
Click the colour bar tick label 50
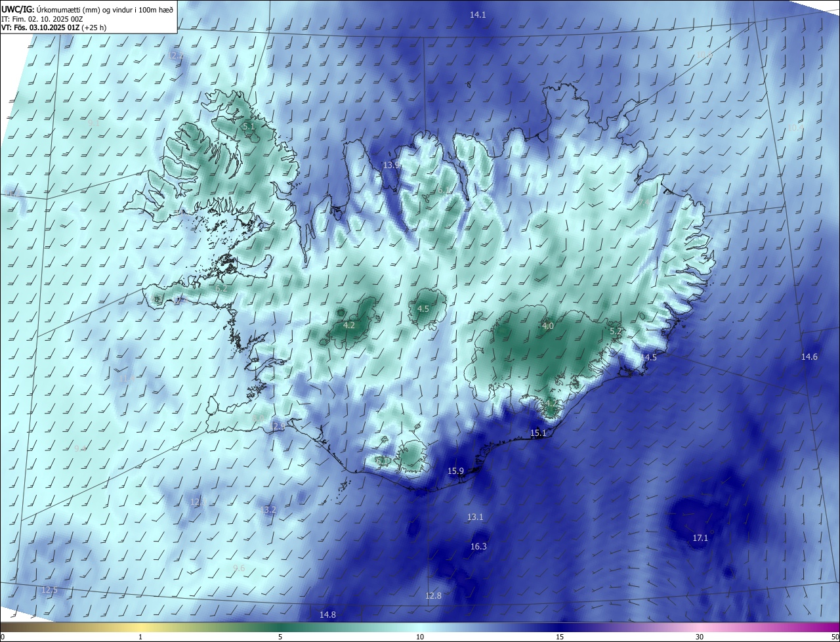point(835,637)
